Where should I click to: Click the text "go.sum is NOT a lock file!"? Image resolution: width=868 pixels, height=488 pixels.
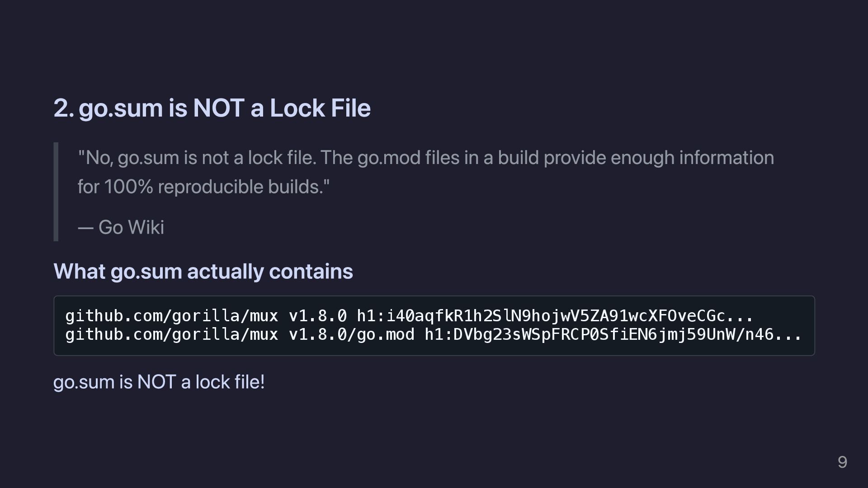159,382
